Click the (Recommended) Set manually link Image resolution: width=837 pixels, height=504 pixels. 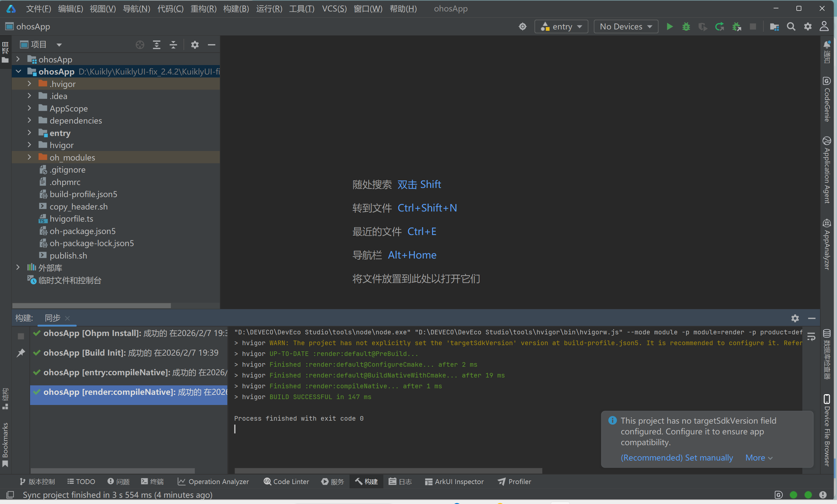pyautogui.click(x=677, y=458)
